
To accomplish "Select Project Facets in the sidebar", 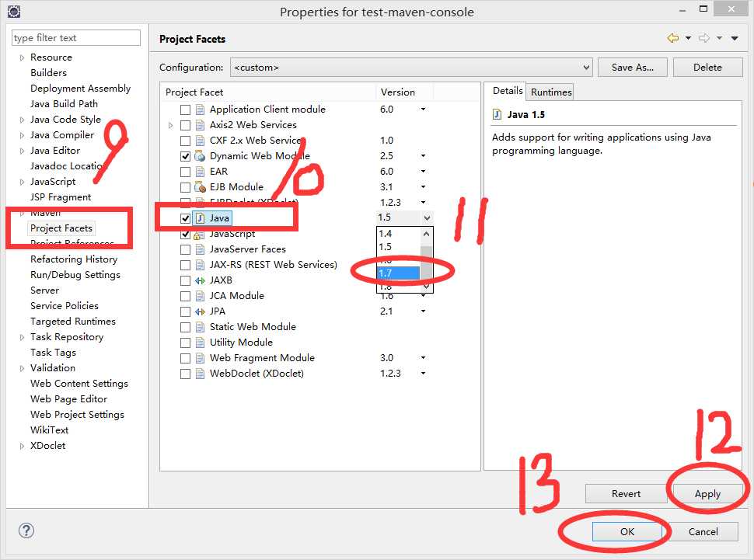I will [61, 228].
